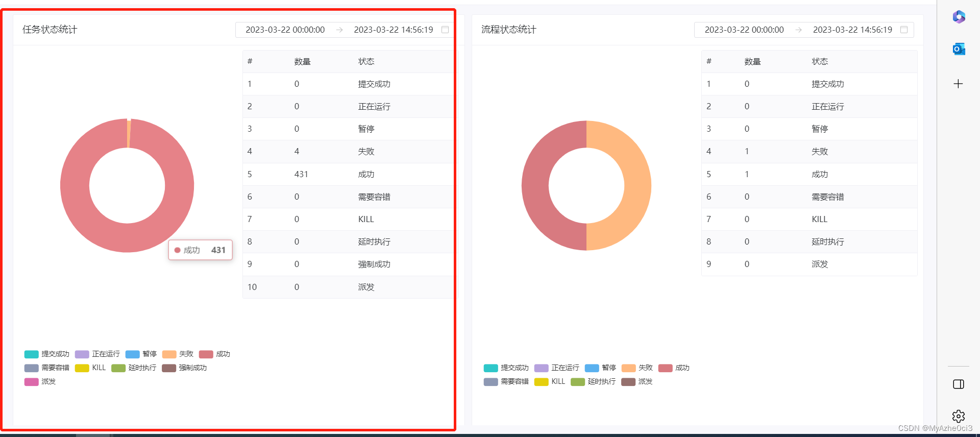980x437 pixels.
Task: Click 数量 column header in process table
Action: point(752,62)
